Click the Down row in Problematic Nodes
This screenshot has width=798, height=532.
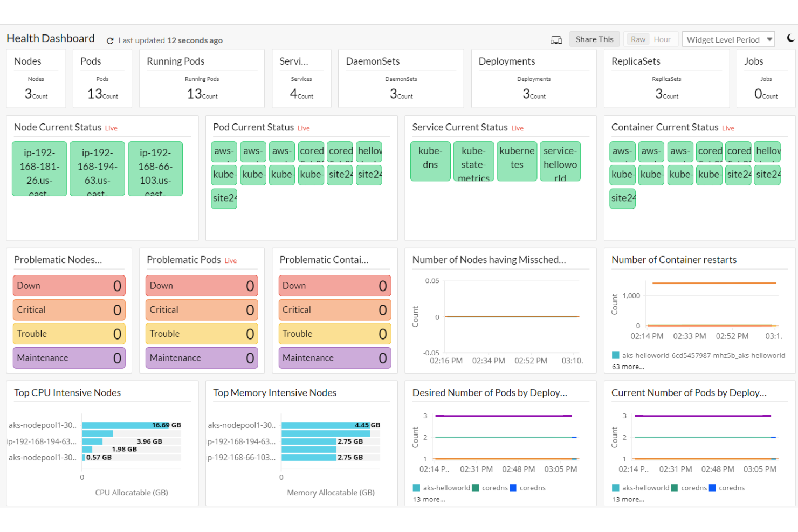[69, 285]
